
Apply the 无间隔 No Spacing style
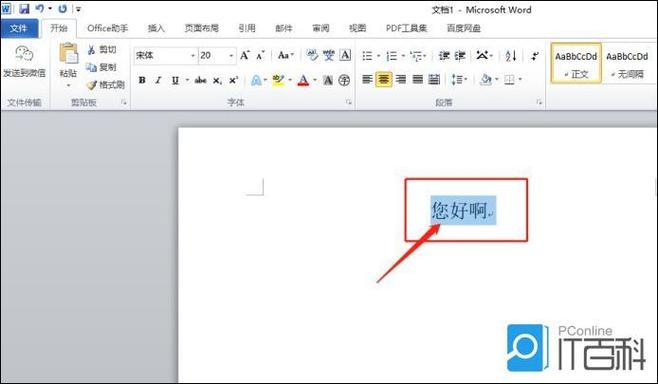(627, 63)
